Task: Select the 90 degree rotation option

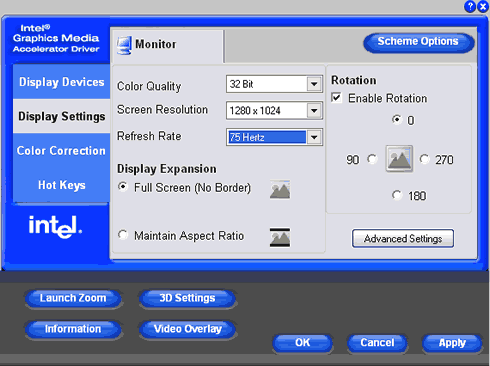Action: (372, 159)
